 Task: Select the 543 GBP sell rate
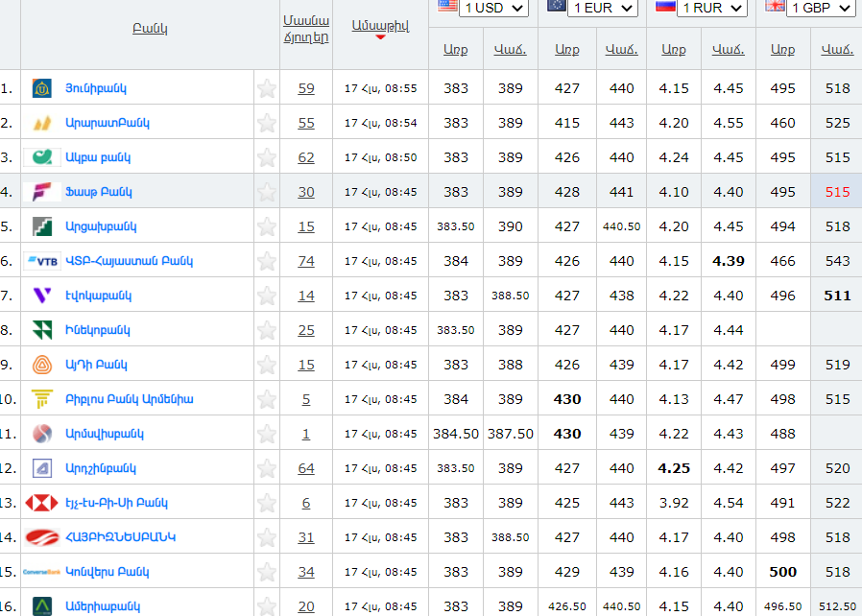pyautogui.click(x=838, y=261)
